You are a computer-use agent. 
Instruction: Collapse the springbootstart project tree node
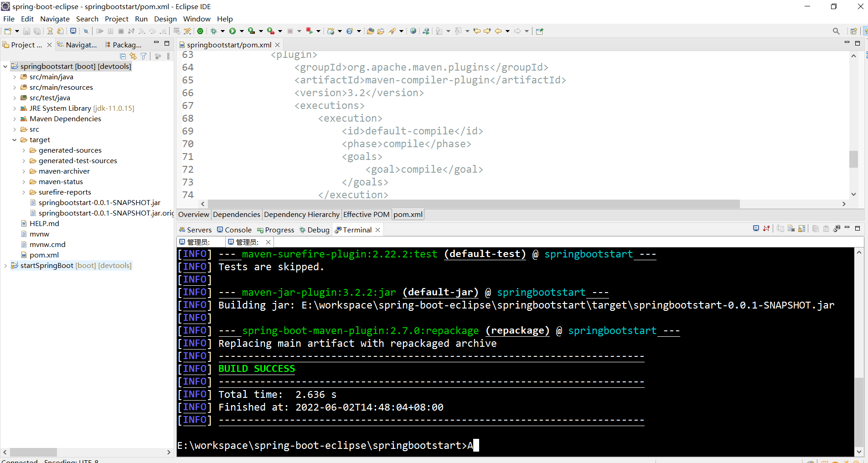[x=5, y=67]
